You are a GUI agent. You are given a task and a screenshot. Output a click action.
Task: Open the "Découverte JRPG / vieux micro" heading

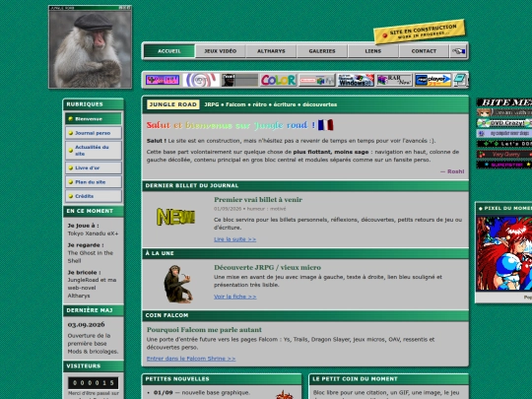click(267, 267)
